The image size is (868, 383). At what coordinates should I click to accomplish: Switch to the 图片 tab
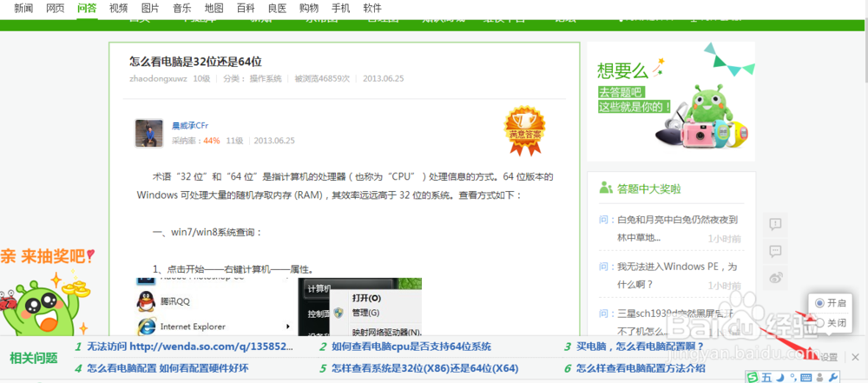pyautogui.click(x=150, y=8)
